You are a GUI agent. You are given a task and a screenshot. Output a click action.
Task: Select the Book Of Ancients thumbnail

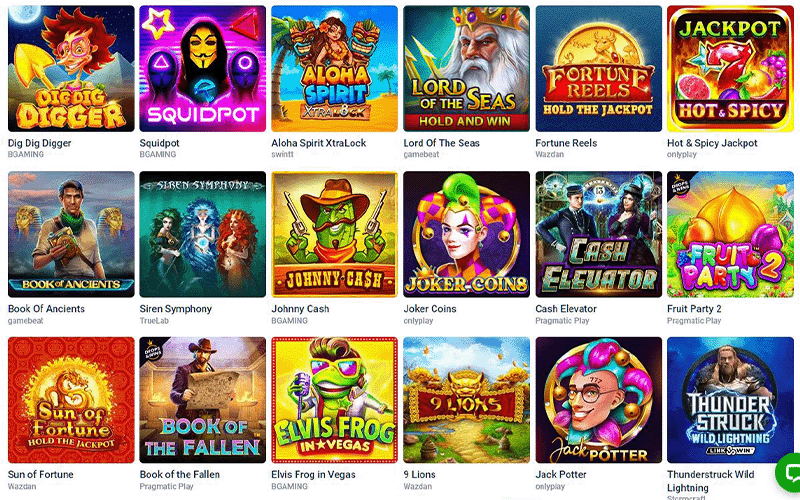point(71,234)
